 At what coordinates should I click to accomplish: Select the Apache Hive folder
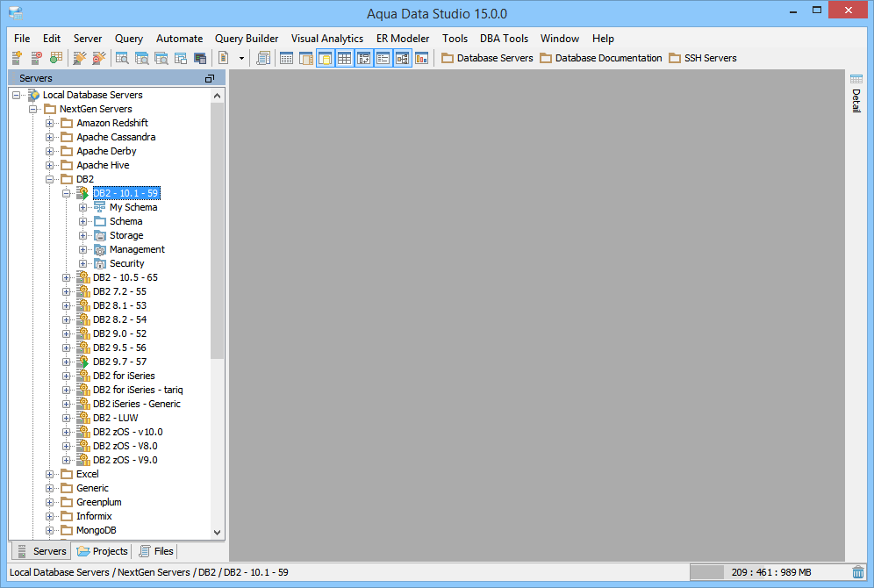coord(103,165)
